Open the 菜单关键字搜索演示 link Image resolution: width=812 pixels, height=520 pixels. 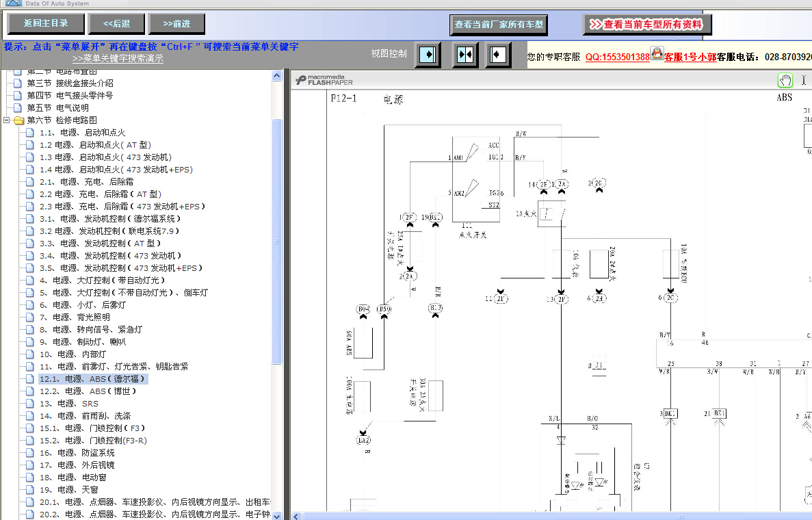[x=118, y=59]
